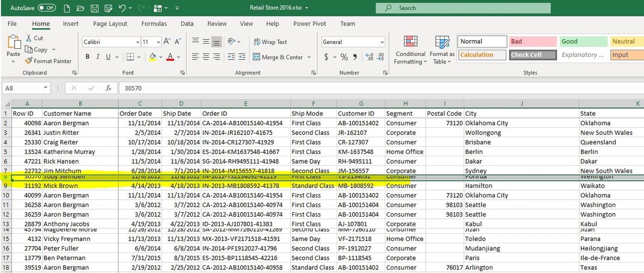Toggle Wrap Text for selected cells
The width and height of the screenshot is (644, 273).
click(270, 42)
